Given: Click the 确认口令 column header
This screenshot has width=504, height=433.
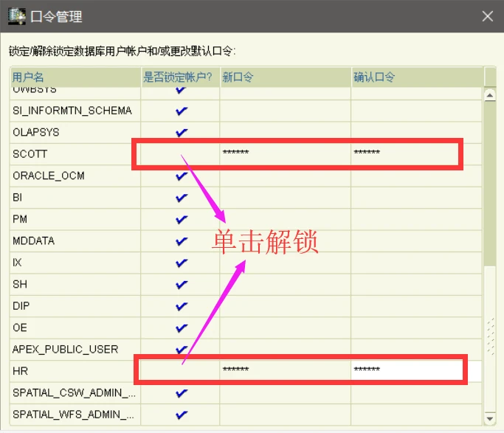Looking at the screenshot, I should (417, 77).
